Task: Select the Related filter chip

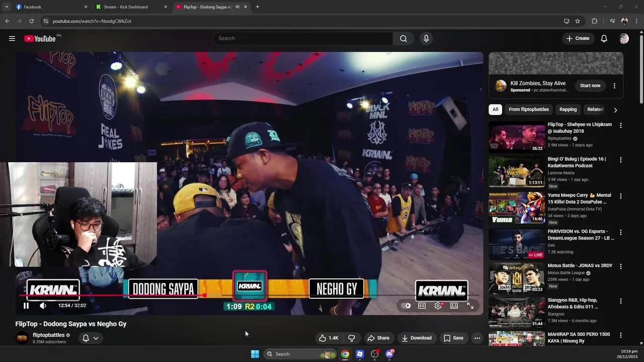Action: click(x=595, y=110)
